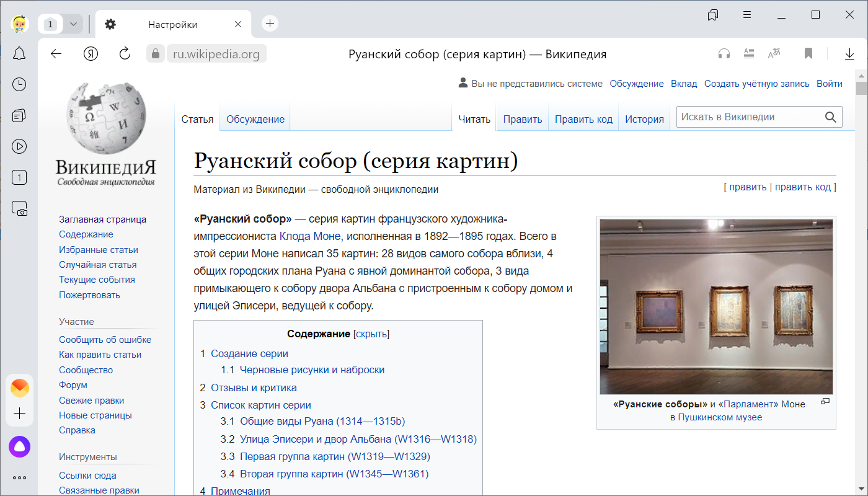
Task: Open notifications bell in sidebar
Action: [x=19, y=54]
